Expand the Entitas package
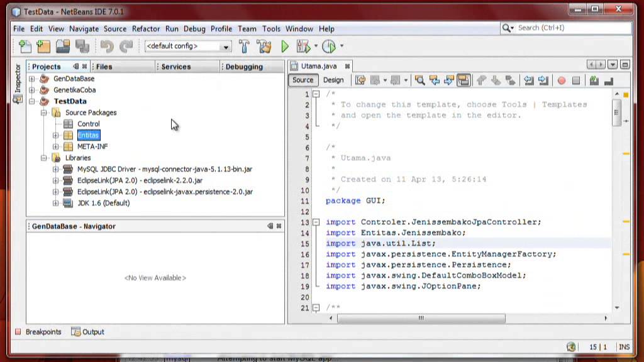This screenshot has height=362, width=644. (55, 135)
